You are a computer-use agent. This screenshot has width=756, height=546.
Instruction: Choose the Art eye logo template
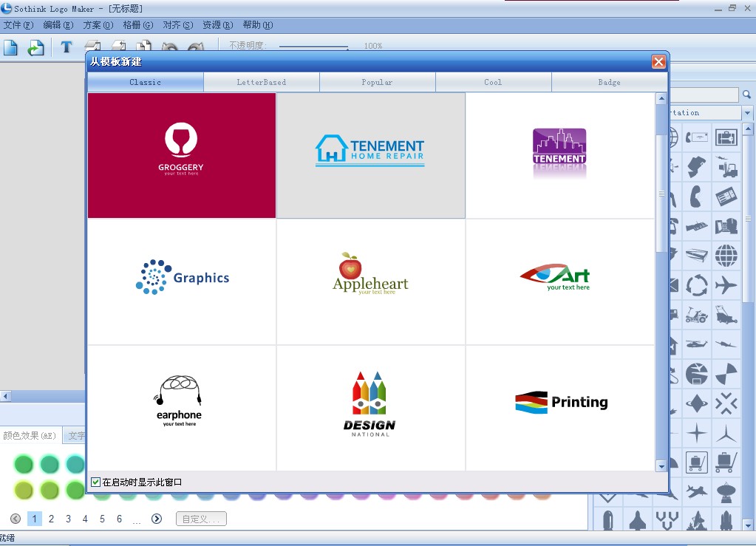pos(559,282)
